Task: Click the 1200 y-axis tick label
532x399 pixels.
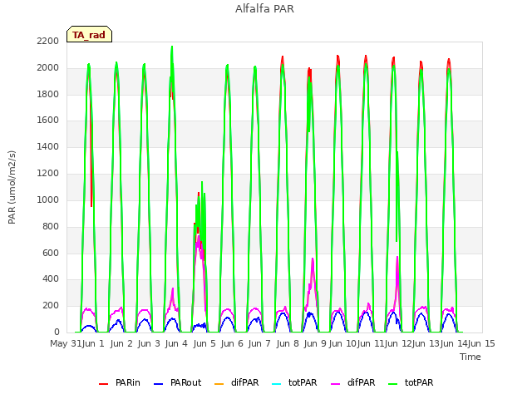Action: point(48,174)
